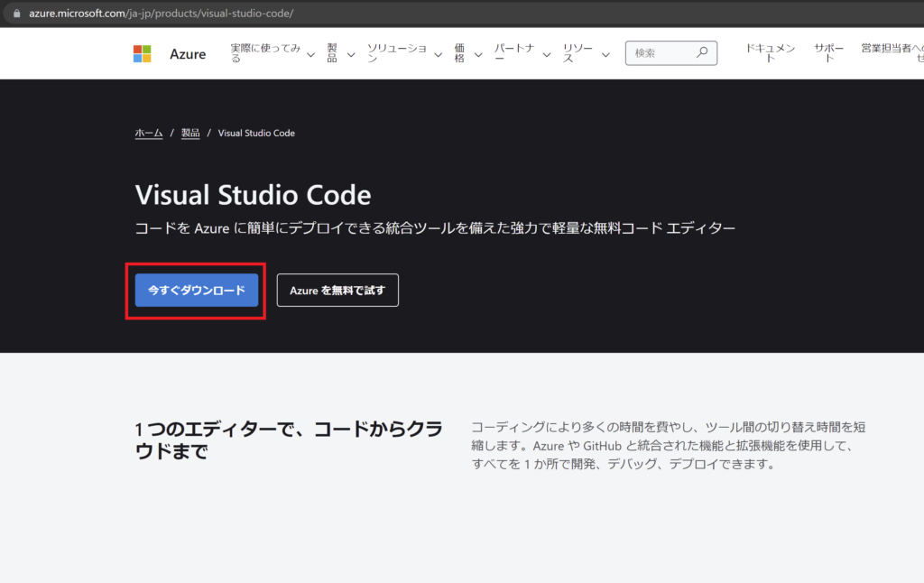Screen dimensions: 924x583
Task: Expand the 実際に使ってみる menu
Action: point(273,53)
